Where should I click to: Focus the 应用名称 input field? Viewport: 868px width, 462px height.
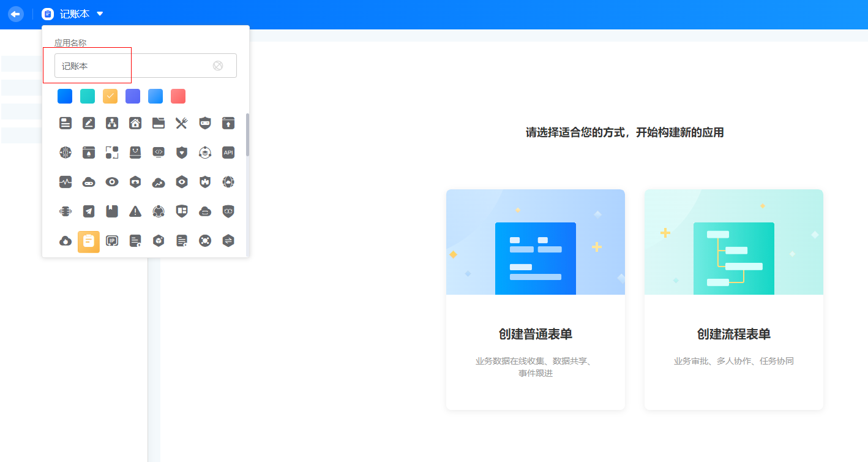[x=146, y=66]
